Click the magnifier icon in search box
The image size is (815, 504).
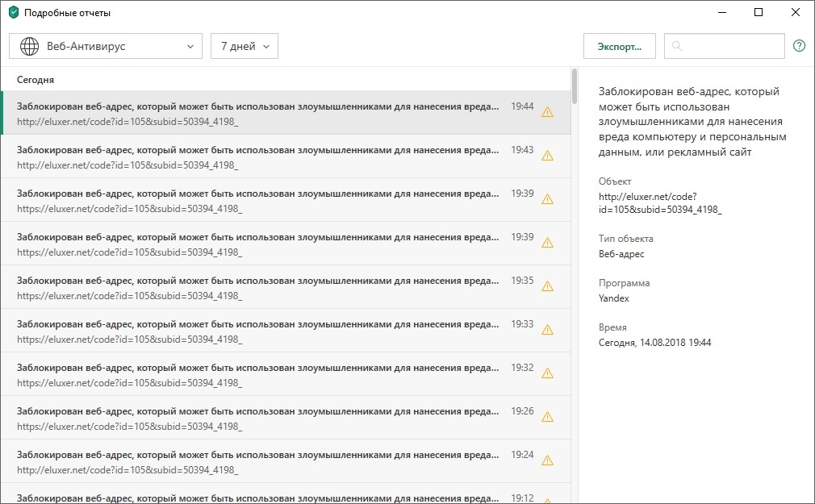point(677,46)
